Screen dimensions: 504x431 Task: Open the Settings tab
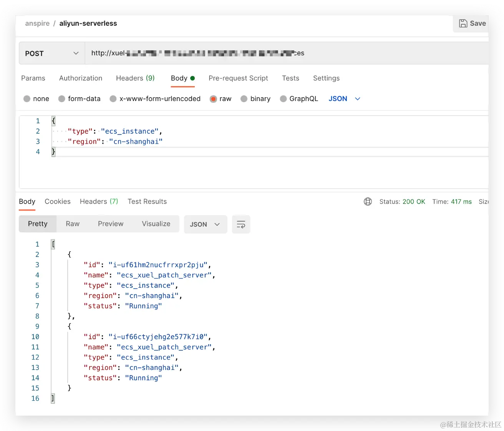click(x=326, y=78)
